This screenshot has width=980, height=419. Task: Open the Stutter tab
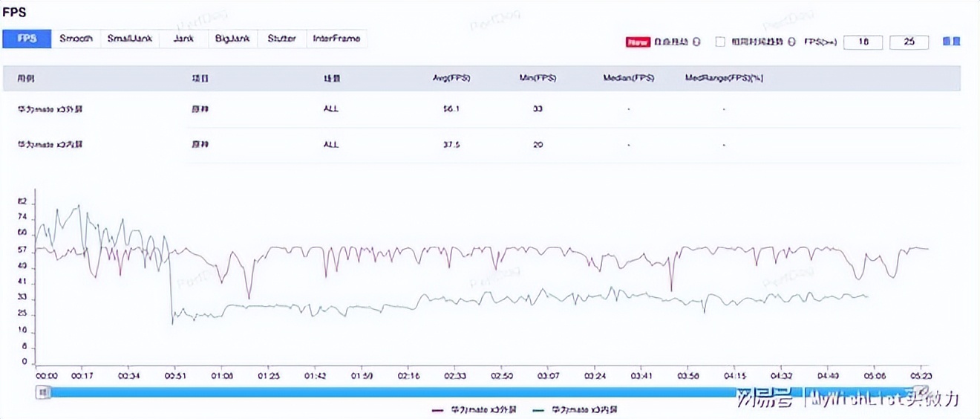tap(281, 39)
